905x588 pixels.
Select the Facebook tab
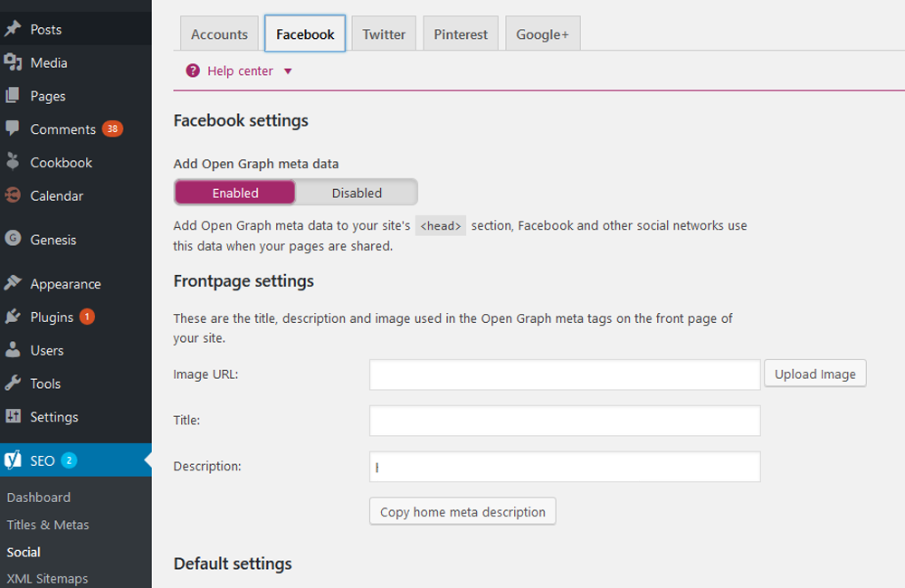click(x=305, y=34)
